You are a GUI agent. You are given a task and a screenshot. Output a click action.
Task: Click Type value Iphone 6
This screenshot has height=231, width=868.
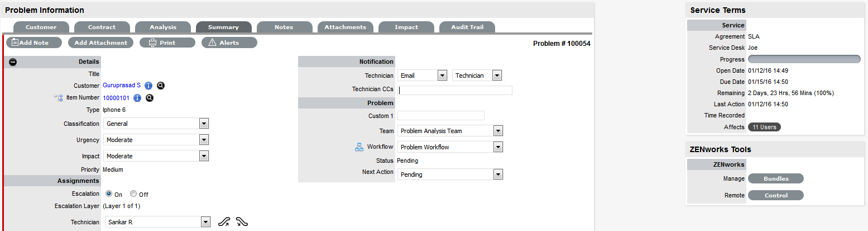(x=114, y=110)
